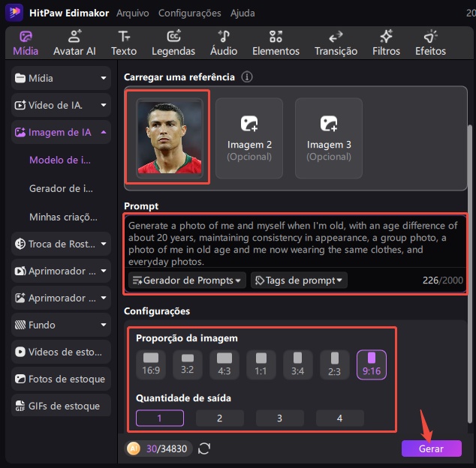The height and width of the screenshot is (468, 476).
Task: Open the Arquivo menu
Action: coord(133,13)
